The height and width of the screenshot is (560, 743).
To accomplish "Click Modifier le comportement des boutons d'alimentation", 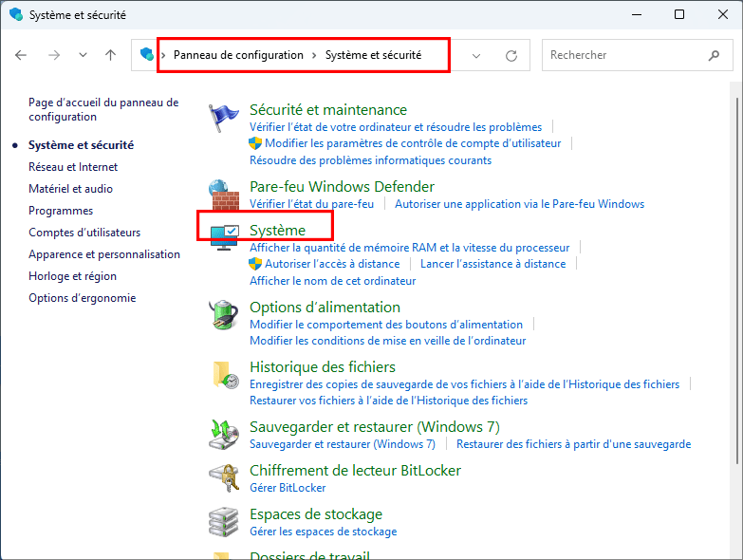I will click(x=386, y=325).
